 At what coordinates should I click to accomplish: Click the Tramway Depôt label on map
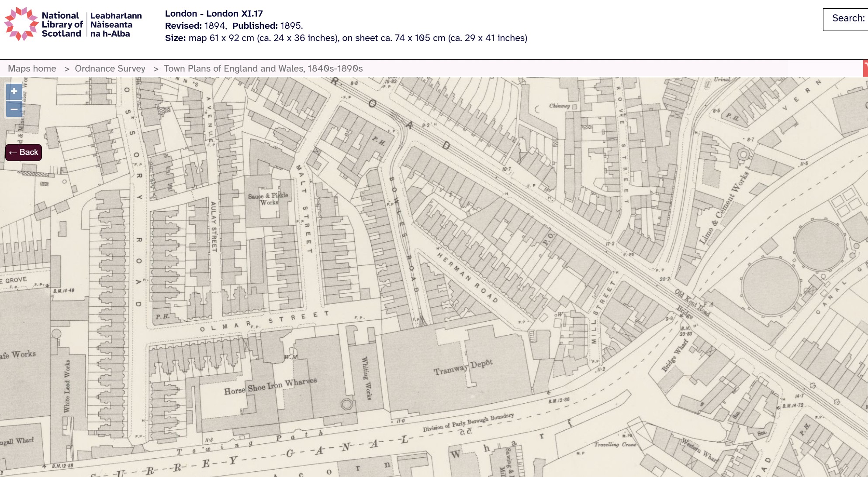point(463,367)
